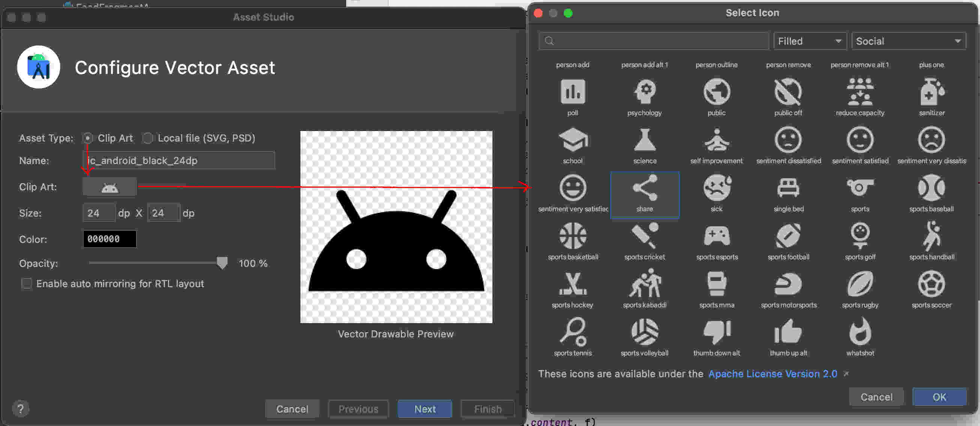Click the black Color swatch field
The width and height of the screenshot is (980, 426).
[110, 239]
